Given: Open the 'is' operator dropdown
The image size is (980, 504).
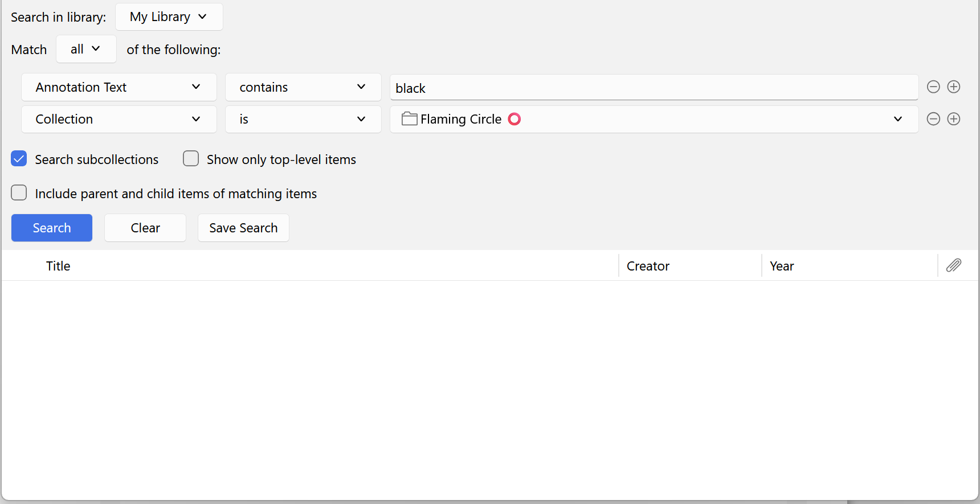Looking at the screenshot, I should click(303, 119).
